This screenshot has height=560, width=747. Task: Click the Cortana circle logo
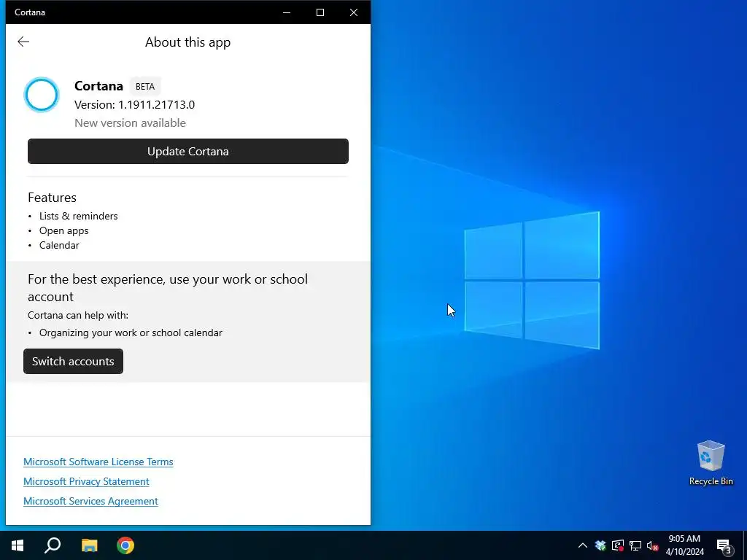42,95
